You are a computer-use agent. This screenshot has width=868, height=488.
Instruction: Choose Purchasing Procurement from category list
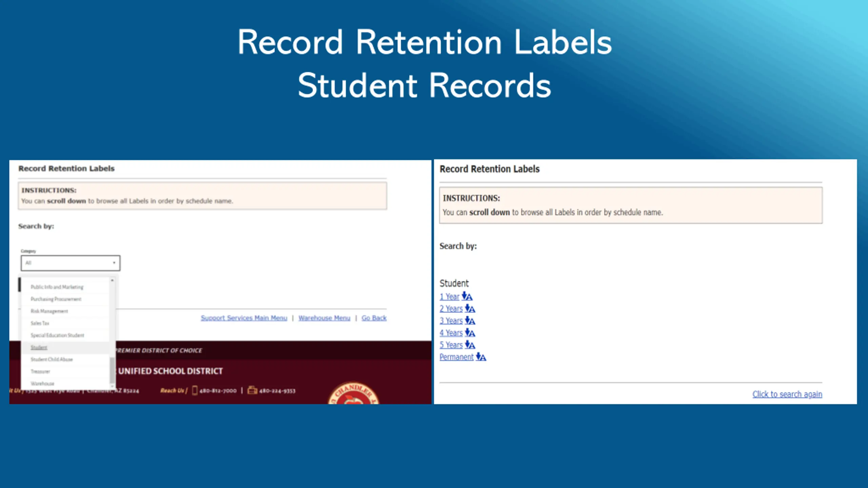point(56,299)
